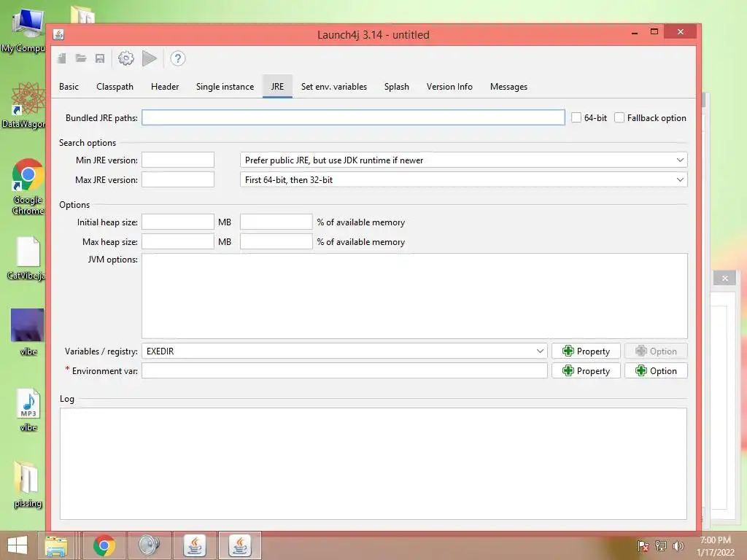This screenshot has height=560, width=747.
Task: Select the vibe video thumbnail on the desktop
Action: pos(28,332)
